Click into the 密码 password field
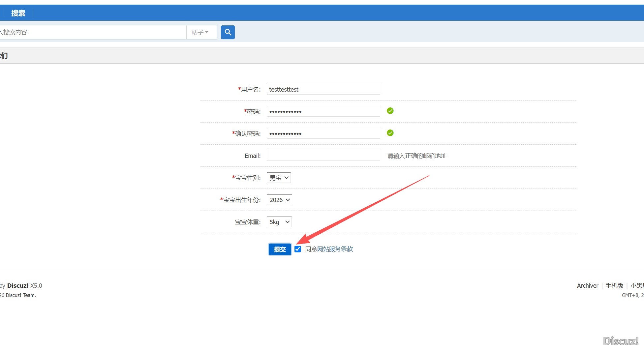Screen dimensions: 644x349 (x=323, y=111)
